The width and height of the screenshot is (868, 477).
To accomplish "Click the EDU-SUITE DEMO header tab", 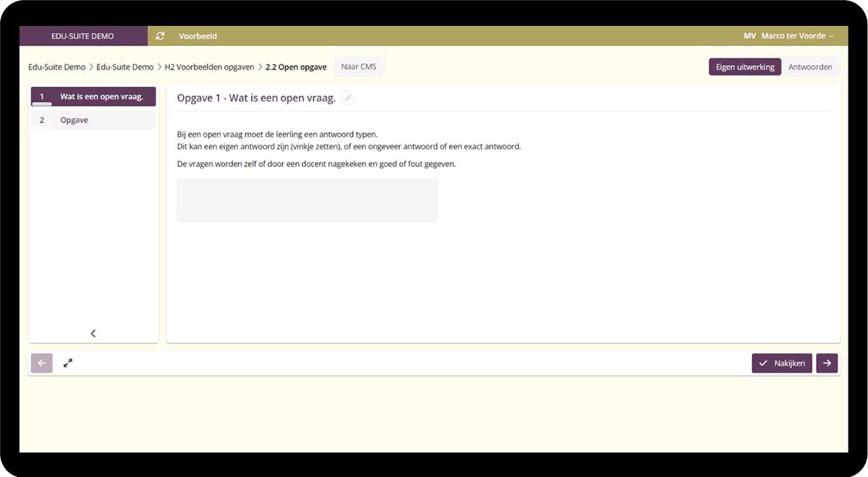I will tap(83, 36).
